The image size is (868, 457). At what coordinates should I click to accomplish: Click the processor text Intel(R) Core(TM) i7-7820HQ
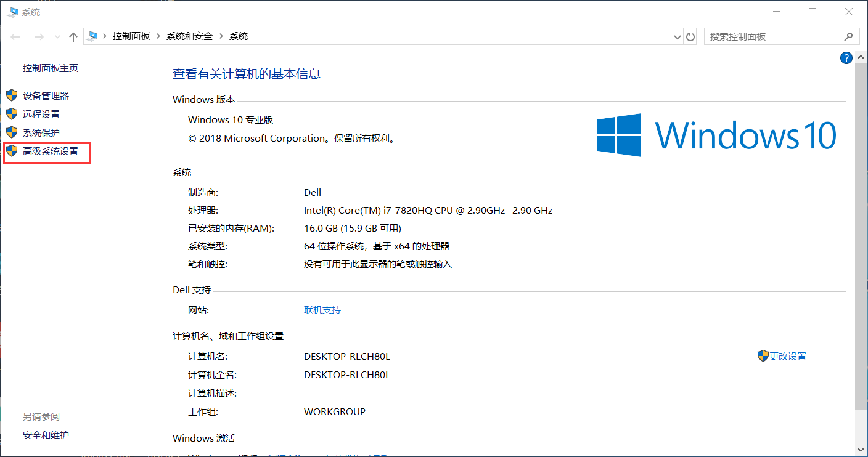point(428,210)
